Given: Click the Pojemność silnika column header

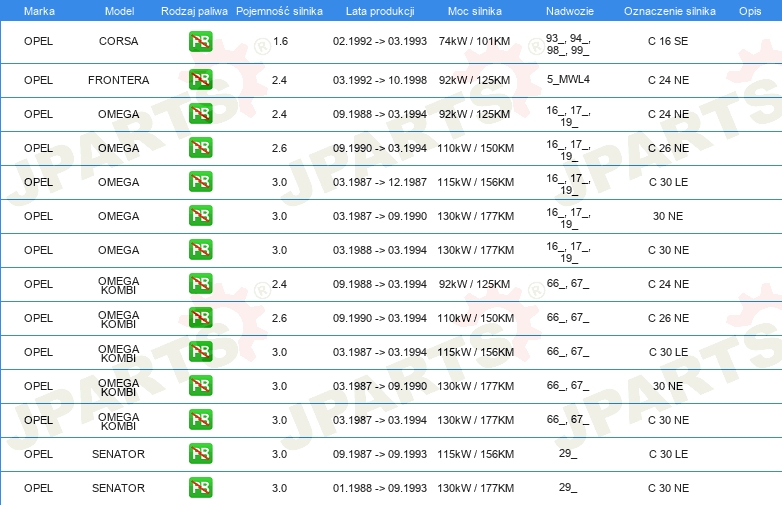Looking at the screenshot, I should (279, 11).
